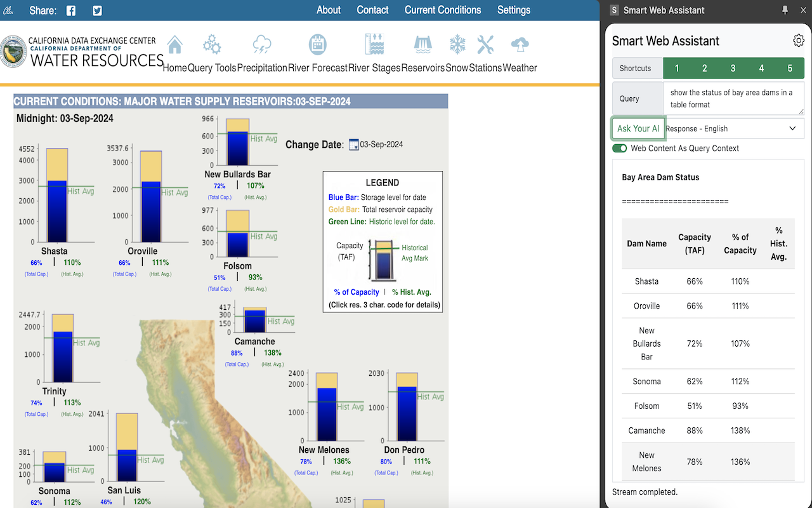Click the Twitter share icon
Viewport: 812px width, 508px height.
97,11
